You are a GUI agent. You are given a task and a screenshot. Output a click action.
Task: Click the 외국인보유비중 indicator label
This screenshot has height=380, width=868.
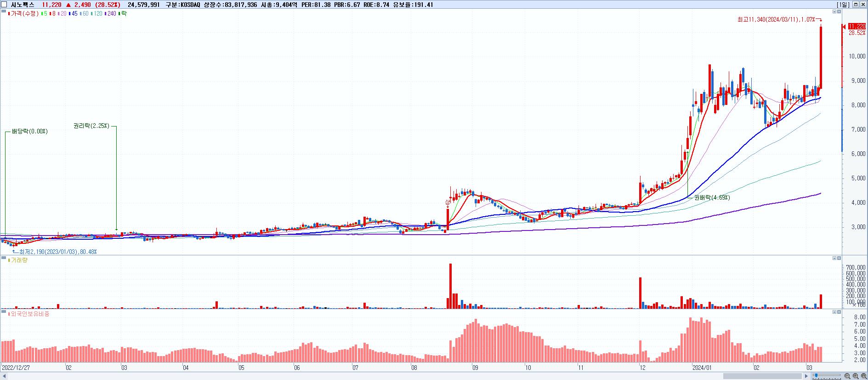28,314
